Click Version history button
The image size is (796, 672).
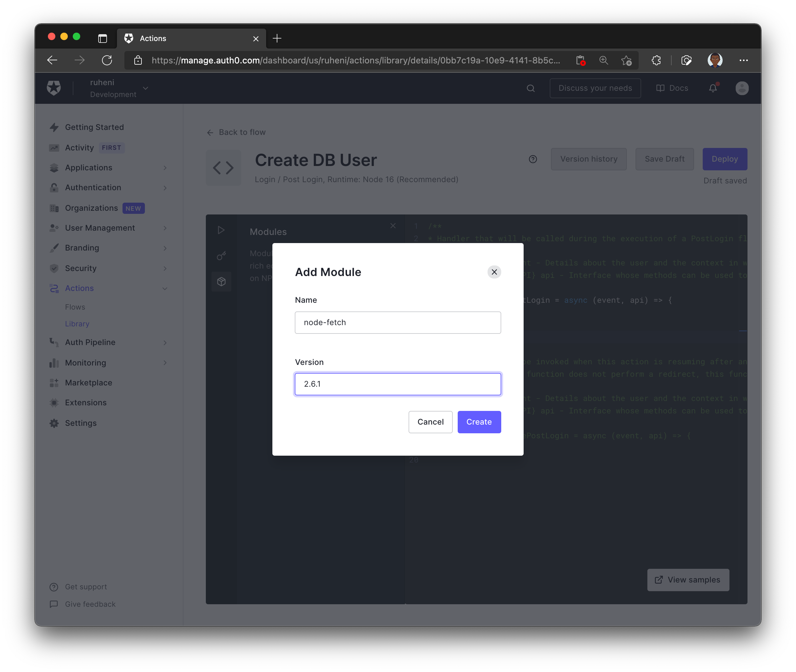[588, 159]
